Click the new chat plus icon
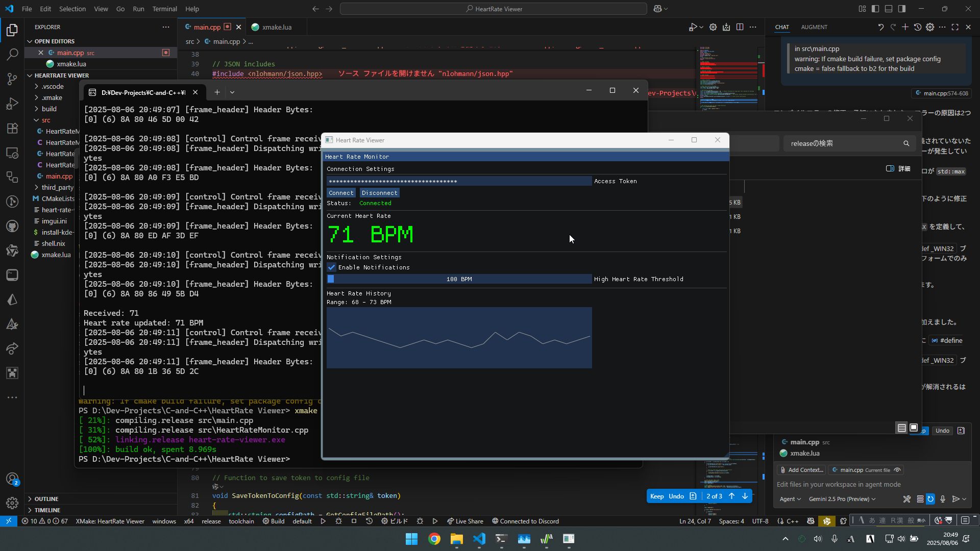Image resolution: width=980 pixels, height=551 pixels. (x=905, y=27)
